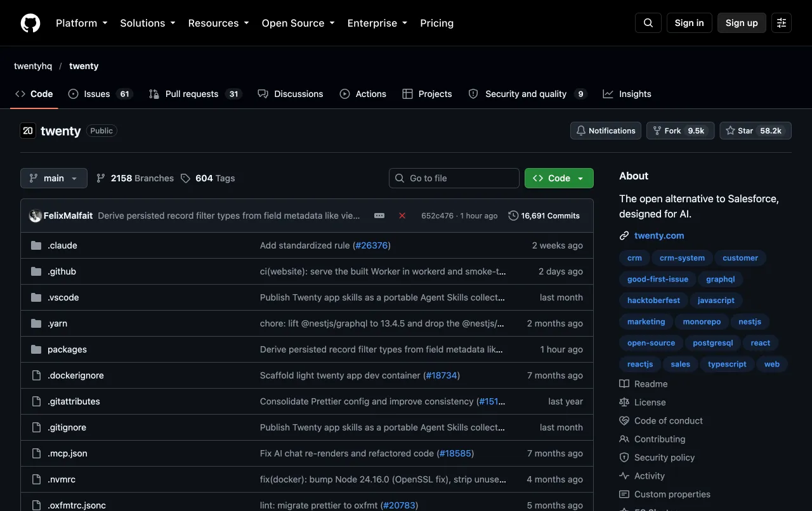Image resolution: width=812 pixels, height=511 pixels.
Task: Expand the Enterprise navigation menu
Action: (378, 23)
